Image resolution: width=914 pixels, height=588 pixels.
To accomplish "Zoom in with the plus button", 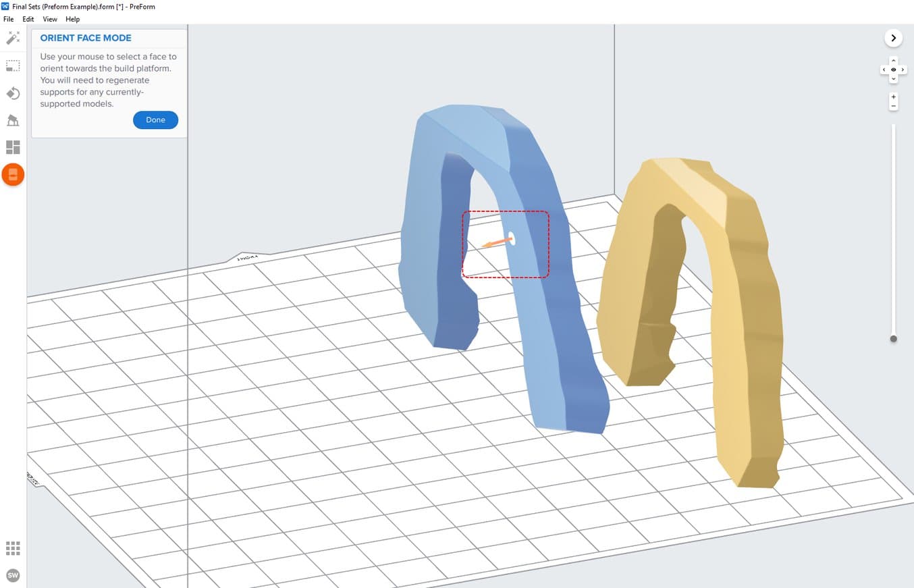I will tap(894, 97).
